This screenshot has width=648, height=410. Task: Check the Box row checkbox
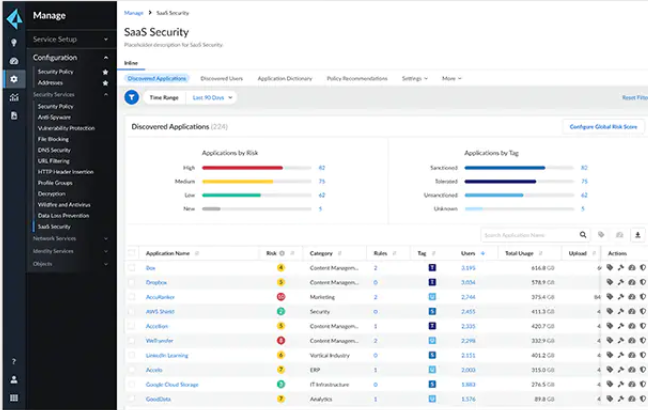(132, 268)
